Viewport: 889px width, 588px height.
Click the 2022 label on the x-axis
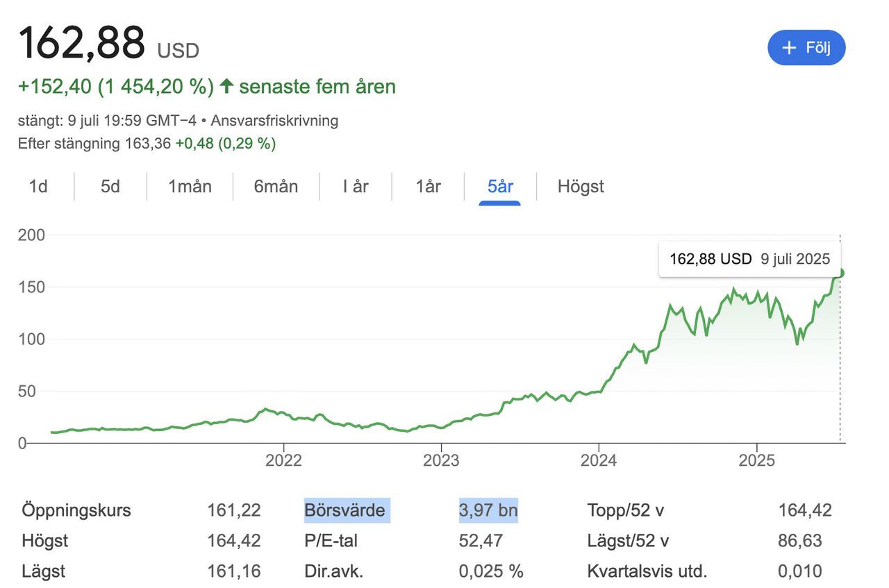pos(283,460)
